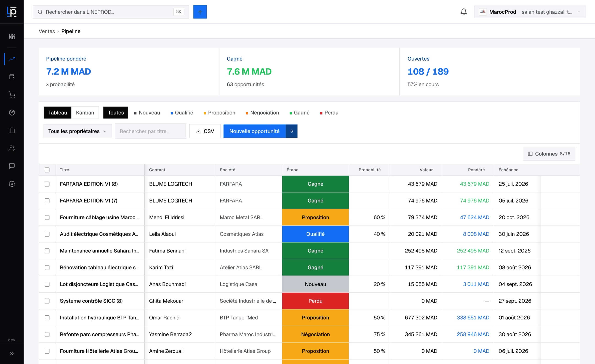Sort by the Échéance column header

508,170
